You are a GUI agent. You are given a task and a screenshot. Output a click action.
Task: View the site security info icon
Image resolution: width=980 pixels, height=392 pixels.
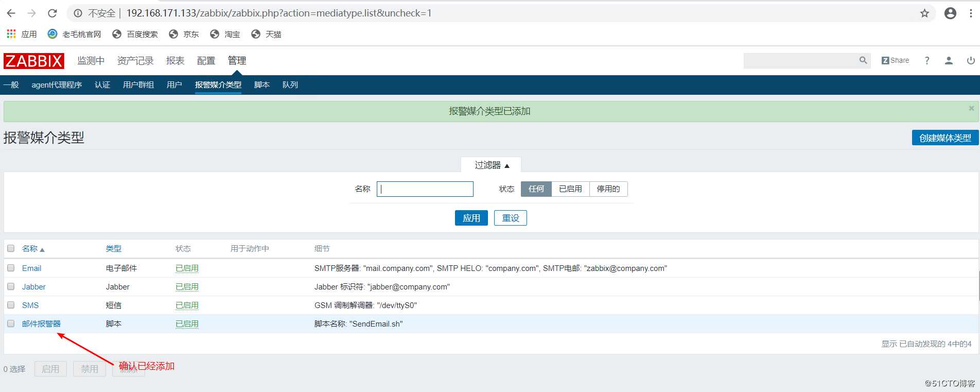tap(78, 13)
